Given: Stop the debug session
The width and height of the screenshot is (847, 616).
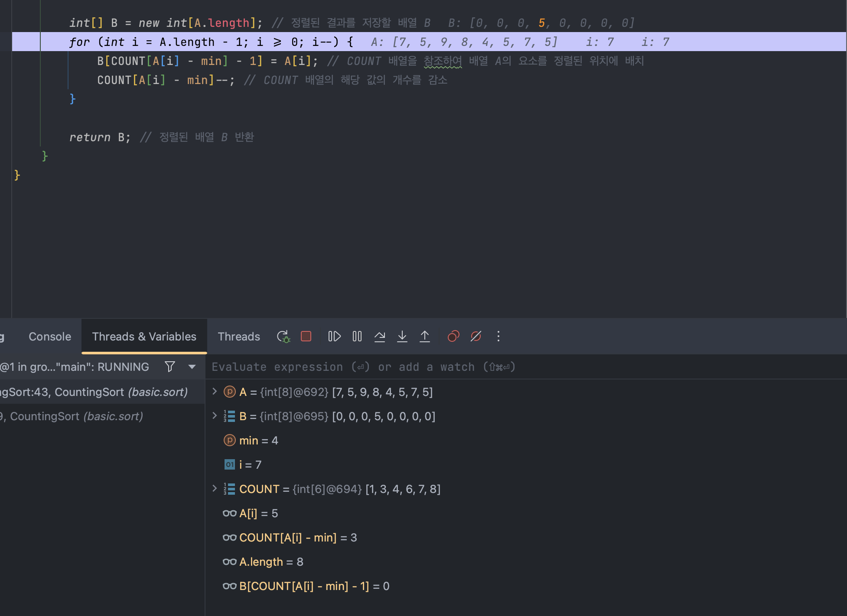Looking at the screenshot, I should [306, 337].
